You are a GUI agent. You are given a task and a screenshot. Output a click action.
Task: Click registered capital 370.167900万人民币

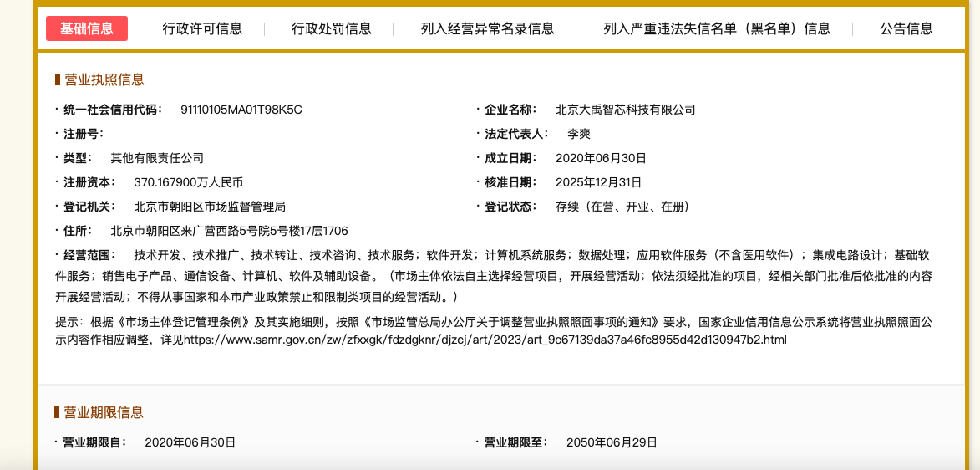point(188,183)
